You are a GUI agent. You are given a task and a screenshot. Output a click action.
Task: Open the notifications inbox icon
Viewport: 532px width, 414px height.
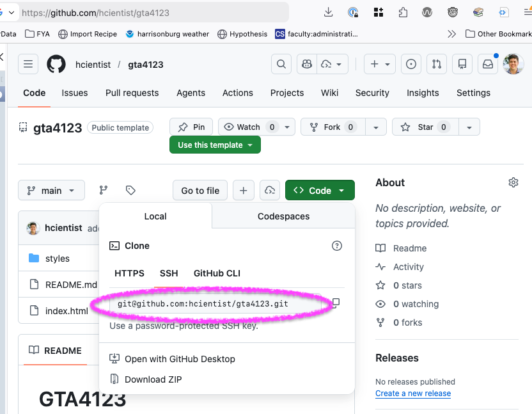tap(488, 64)
